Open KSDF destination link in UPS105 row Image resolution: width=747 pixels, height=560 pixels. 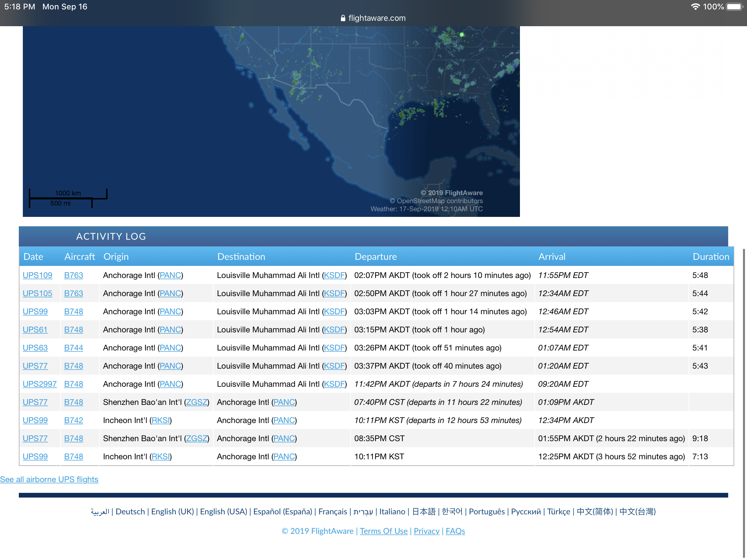point(334,294)
